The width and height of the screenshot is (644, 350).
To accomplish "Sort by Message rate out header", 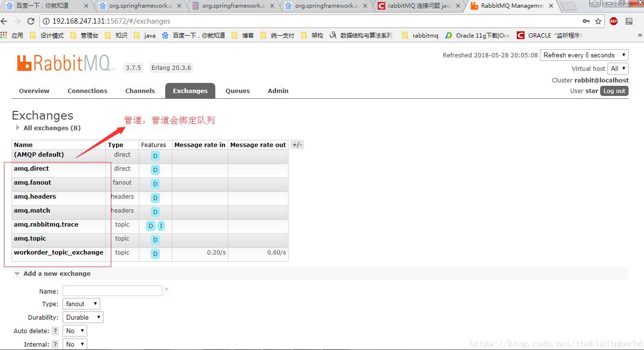I will [258, 145].
